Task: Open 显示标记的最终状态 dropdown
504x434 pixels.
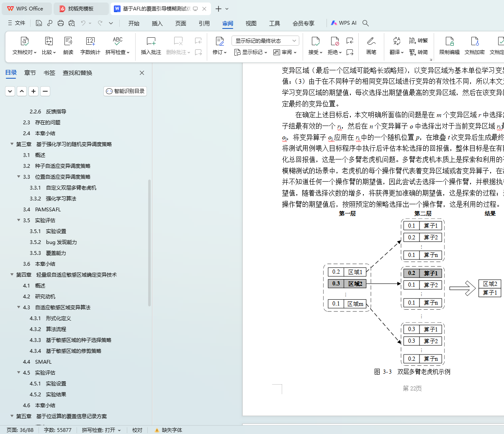Action: pyautogui.click(x=265, y=41)
